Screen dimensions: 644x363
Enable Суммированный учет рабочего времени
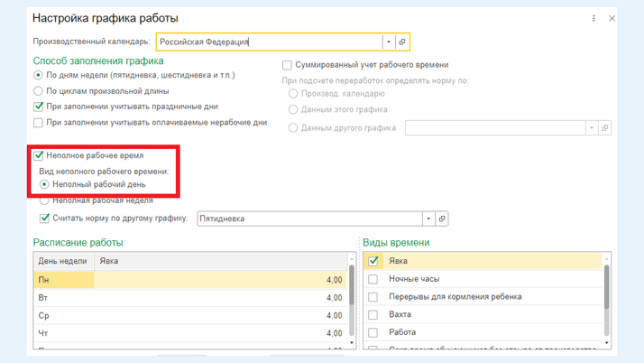[287, 65]
